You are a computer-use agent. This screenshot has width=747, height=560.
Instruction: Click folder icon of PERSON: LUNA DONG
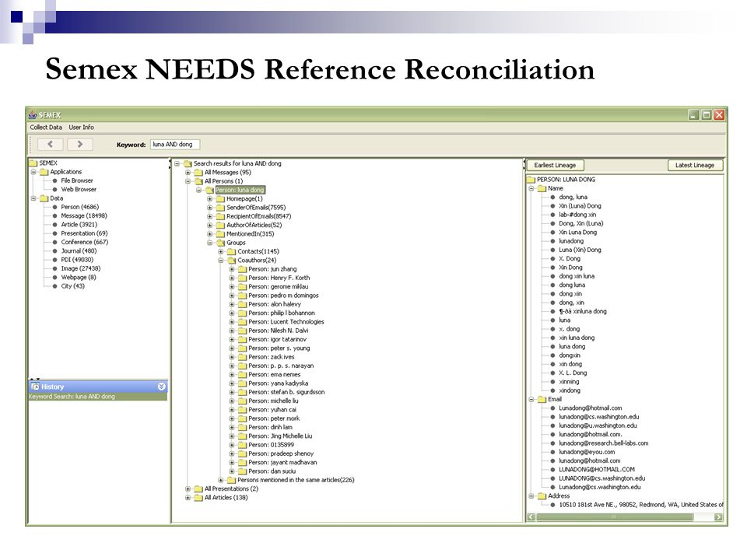click(x=531, y=180)
